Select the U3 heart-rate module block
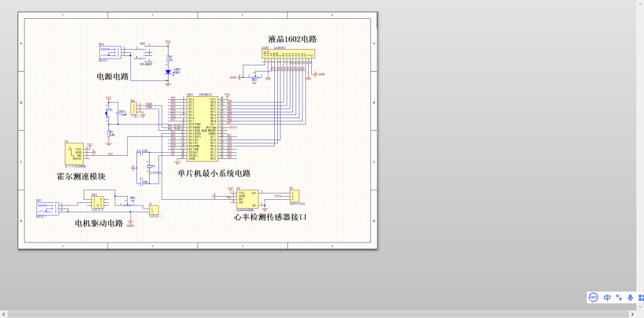The width and height of the screenshot is (644, 318). tap(247, 199)
